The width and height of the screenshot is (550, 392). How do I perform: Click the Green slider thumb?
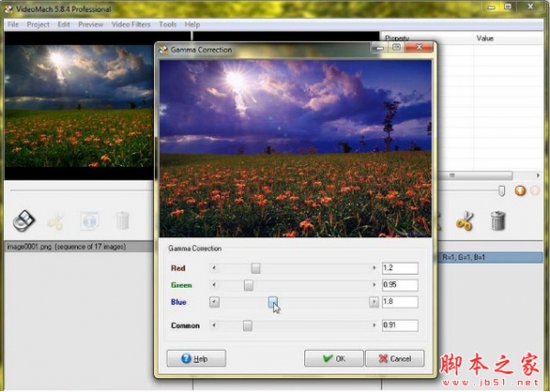[x=248, y=285]
